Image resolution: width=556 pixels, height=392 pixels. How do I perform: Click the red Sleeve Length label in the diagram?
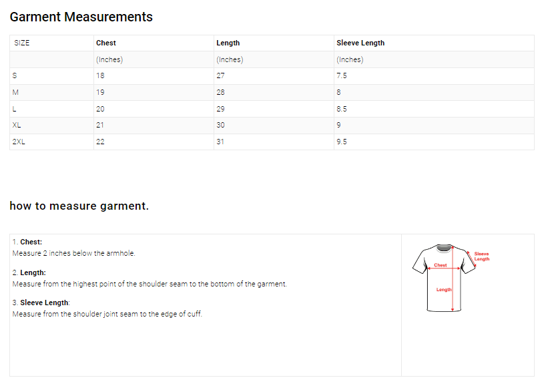[x=481, y=256]
